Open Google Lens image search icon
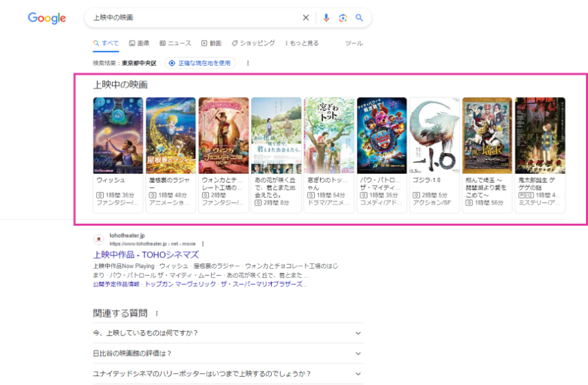This screenshot has width=588, height=385. click(342, 17)
